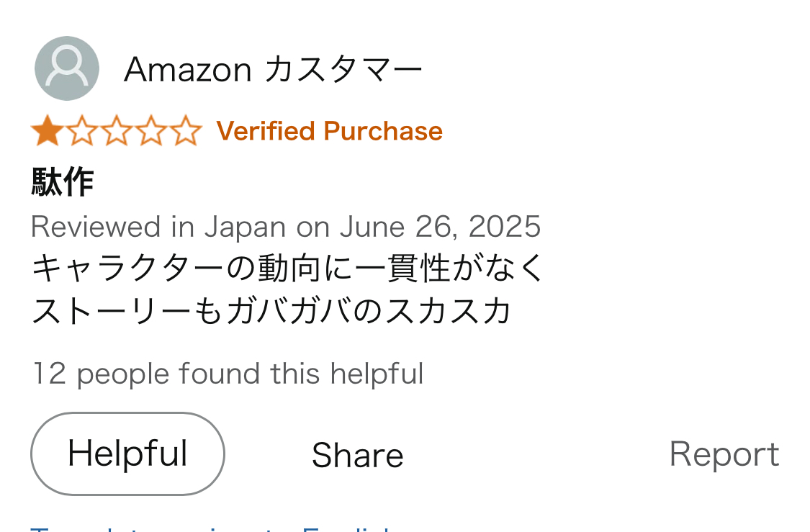Click the third empty star
The height and width of the screenshot is (532, 810).
point(116,131)
